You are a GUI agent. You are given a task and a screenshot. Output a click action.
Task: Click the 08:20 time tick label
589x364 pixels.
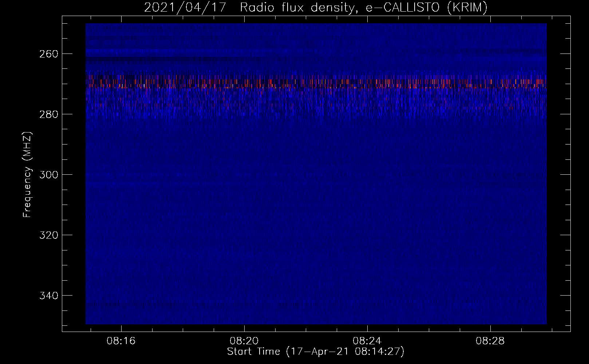[x=244, y=341]
